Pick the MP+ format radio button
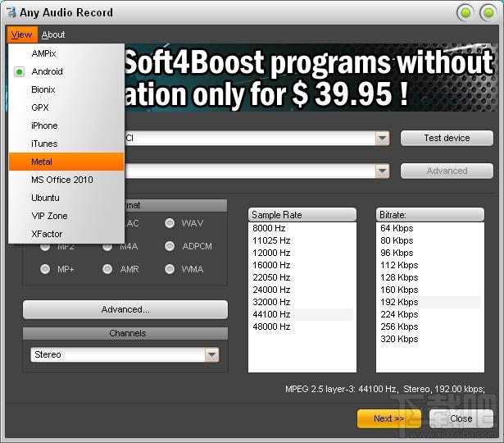Screen dimensions: 504x443 [x=45, y=269]
